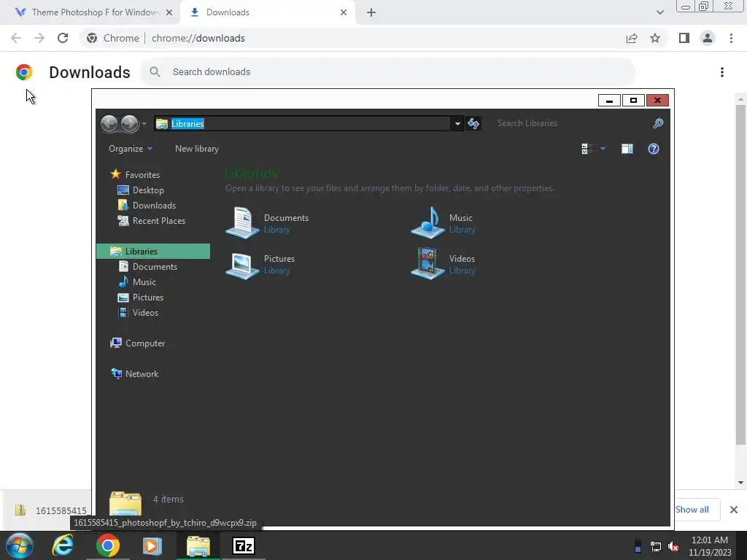Reload the Chrome downloads page
747x560 pixels.
pos(63,38)
